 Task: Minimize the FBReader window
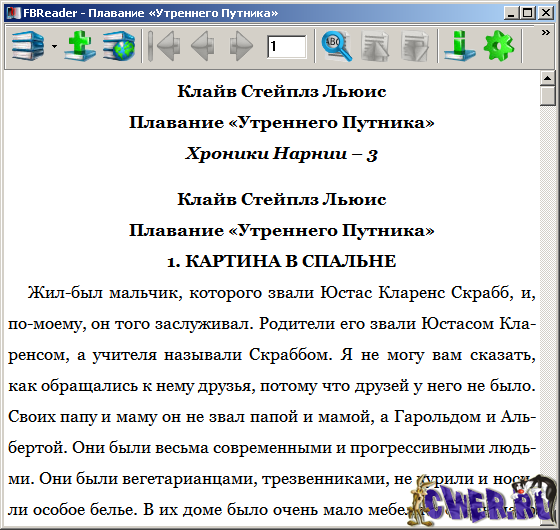[512, 13]
